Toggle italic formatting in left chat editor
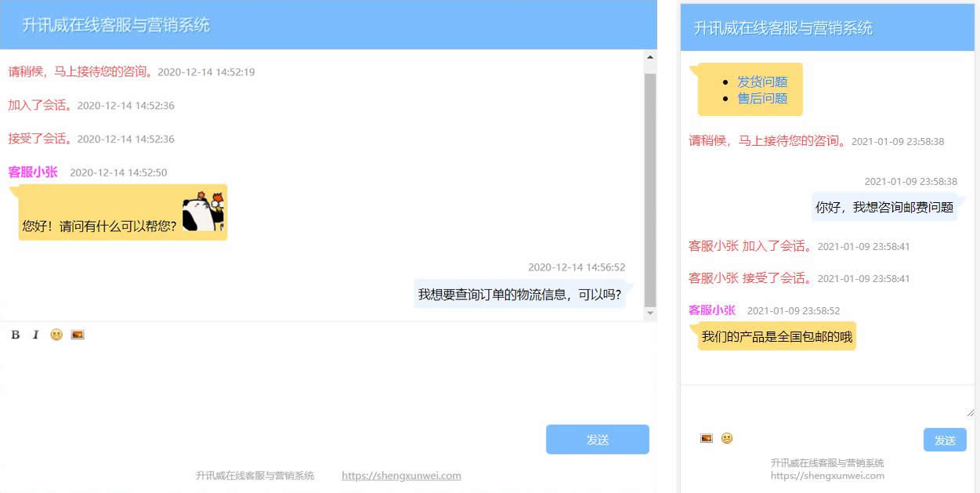Image resolution: width=980 pixels, height=493 pixels. (35, 335)
